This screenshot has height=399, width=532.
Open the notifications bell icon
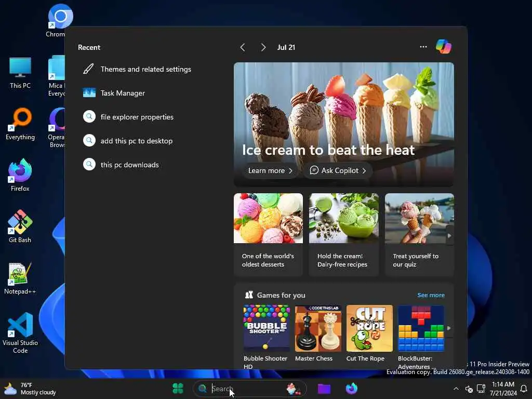[x=524, y=389]
